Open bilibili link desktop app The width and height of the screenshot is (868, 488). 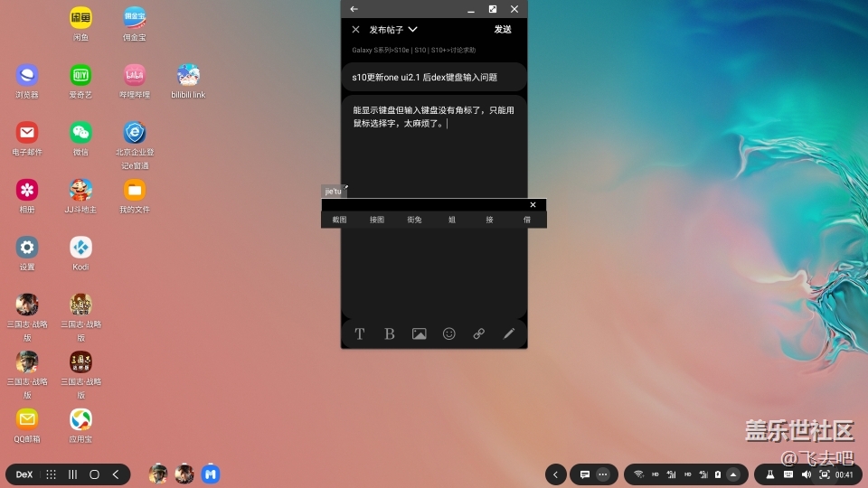pos(188,80)
